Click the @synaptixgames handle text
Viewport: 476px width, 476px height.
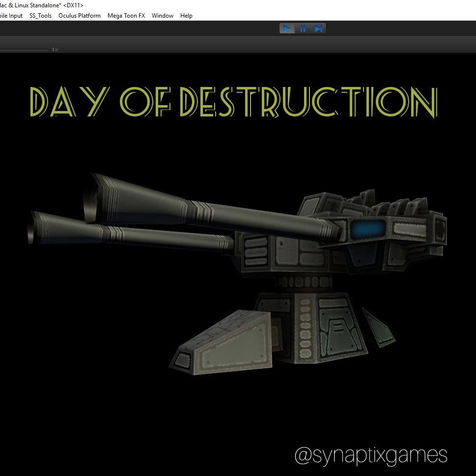[371, 455]
